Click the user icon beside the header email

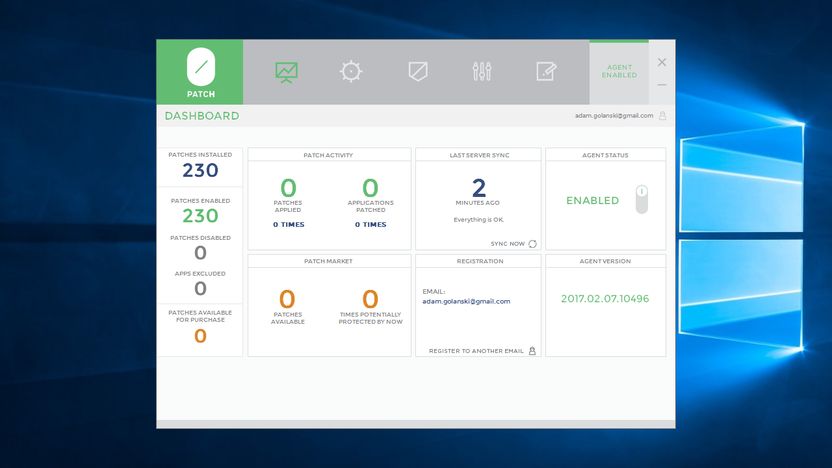(x=663, y=116)
